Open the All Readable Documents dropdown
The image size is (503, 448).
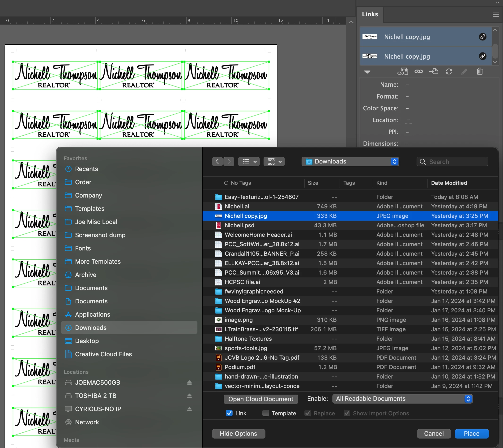(402, 399)
